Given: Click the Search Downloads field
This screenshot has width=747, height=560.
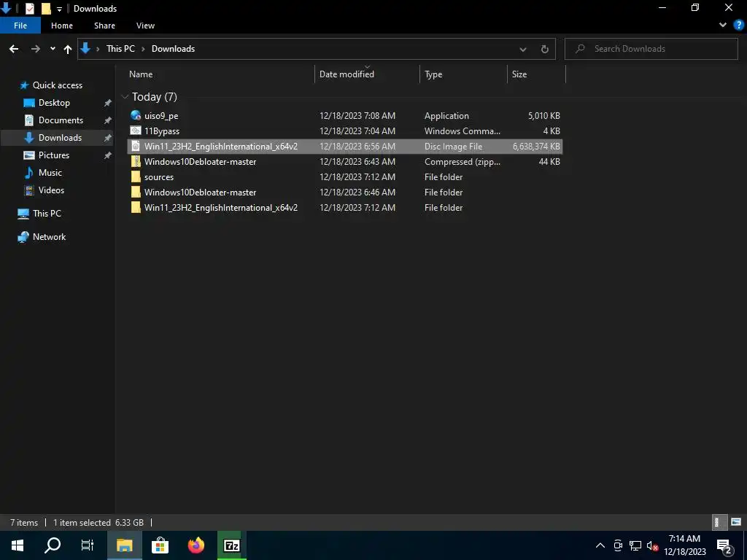Looking at the screenshot, I should pos(651,49).
